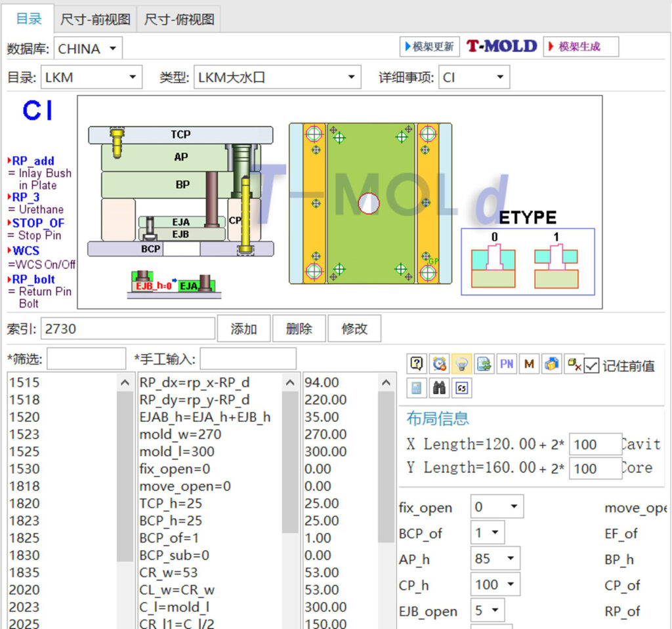Image resolution: width=672 pixels, height=629 pixels.
Task: Click the 模架更新 button
Action: (430, 47)
